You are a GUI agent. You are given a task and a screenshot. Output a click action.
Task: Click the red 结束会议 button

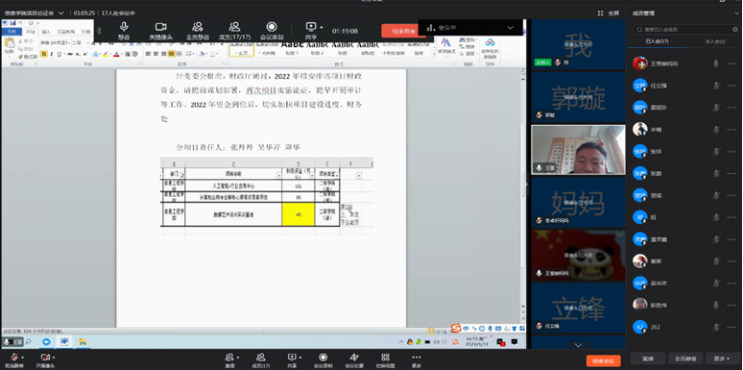pos(603,361)
